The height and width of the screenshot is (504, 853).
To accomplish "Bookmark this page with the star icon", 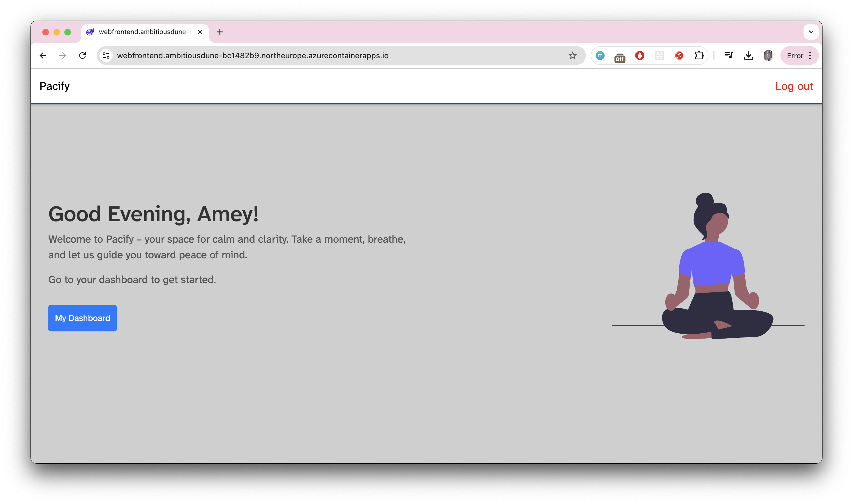I will tap(572, 55).
